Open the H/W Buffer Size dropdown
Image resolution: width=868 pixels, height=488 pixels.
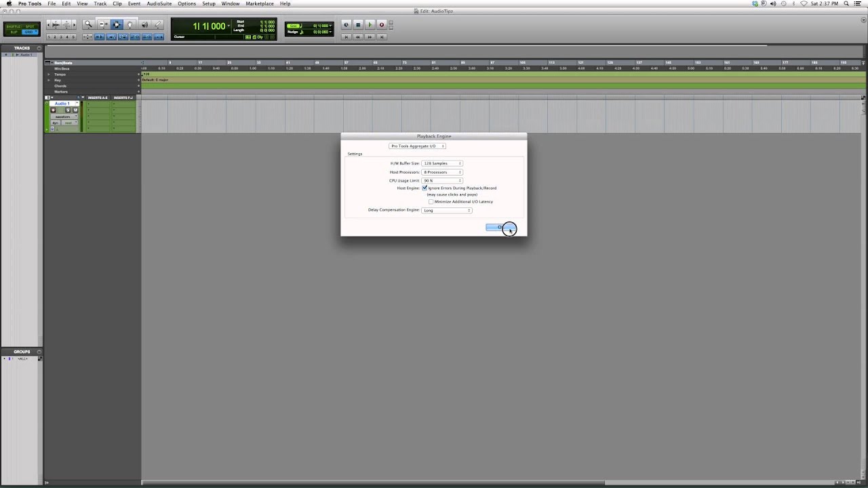point(442,163)
